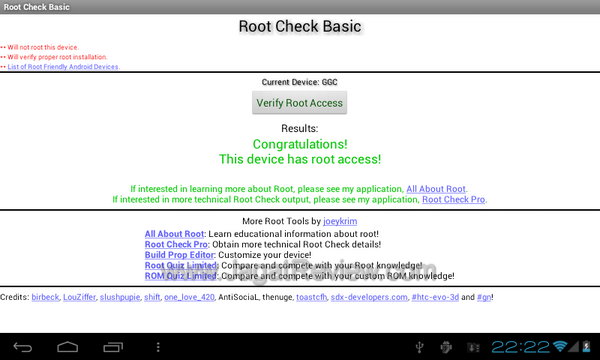Screen dimensions: 600x360
Task: Tap the Wi-Fi signal icon
Action: [x=560, y=346]
